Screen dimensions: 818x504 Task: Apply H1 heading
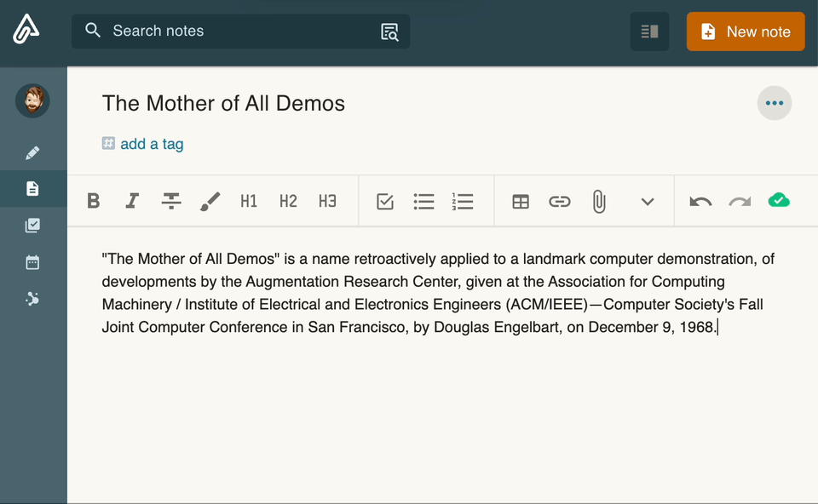[x=249, y=201]
